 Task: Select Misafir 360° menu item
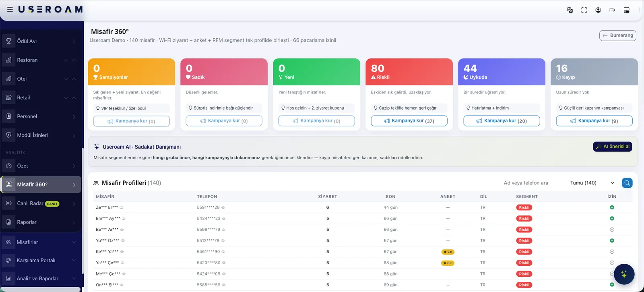pyautogui.click(x=41, y=184)
